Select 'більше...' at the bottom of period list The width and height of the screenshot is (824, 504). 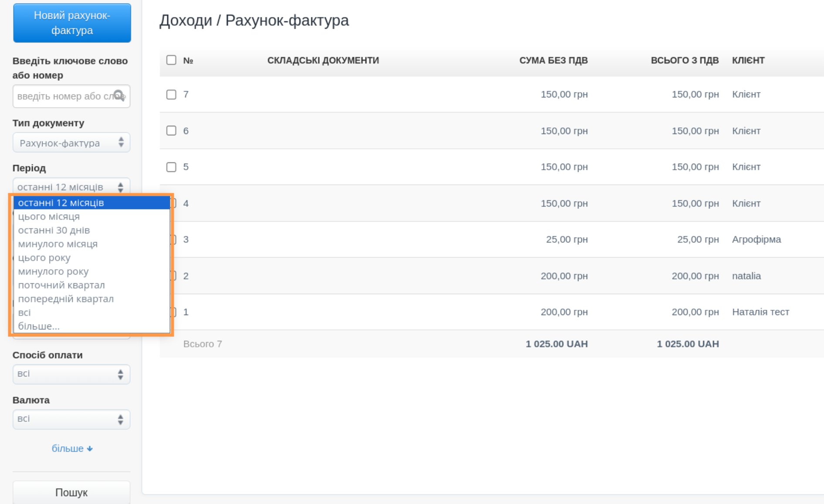pyautogui.click(x=39, y=326)
